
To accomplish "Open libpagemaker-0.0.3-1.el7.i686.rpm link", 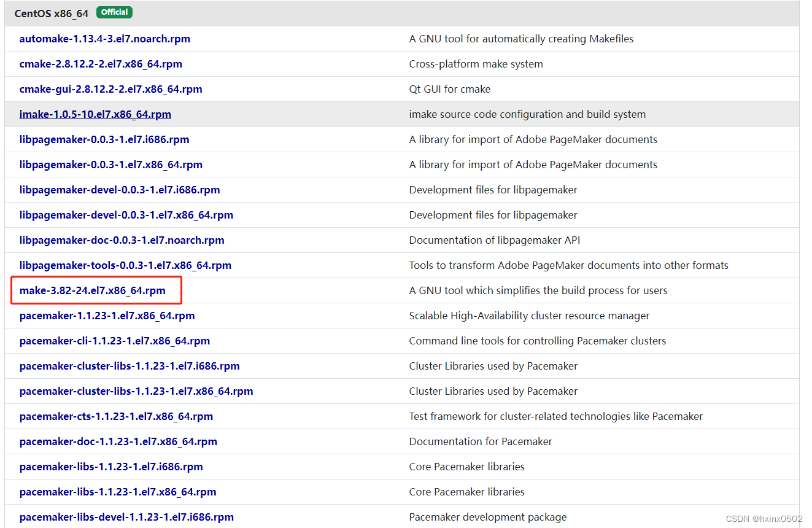I will pyautogui.click(x=104, y=139).
